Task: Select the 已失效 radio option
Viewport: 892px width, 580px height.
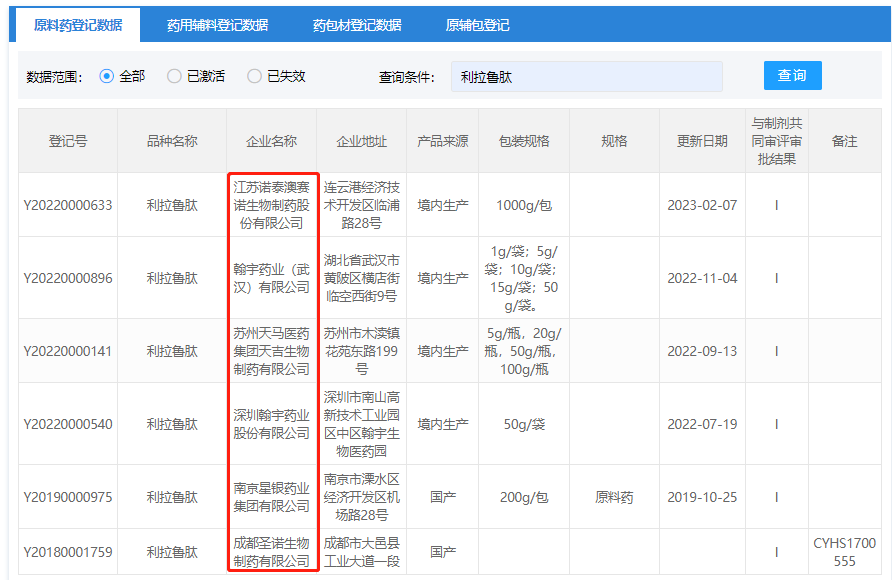Action: point(254,76)
